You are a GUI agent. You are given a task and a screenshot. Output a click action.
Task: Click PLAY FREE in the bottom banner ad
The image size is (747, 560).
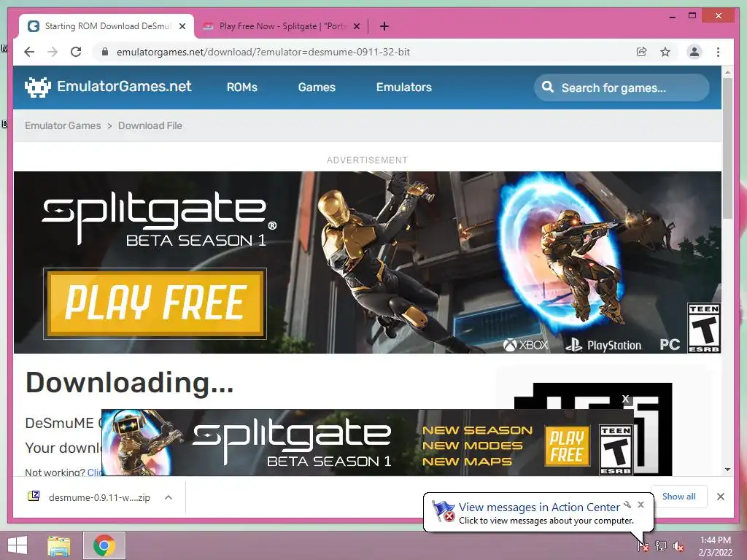(x=567, y=446)
